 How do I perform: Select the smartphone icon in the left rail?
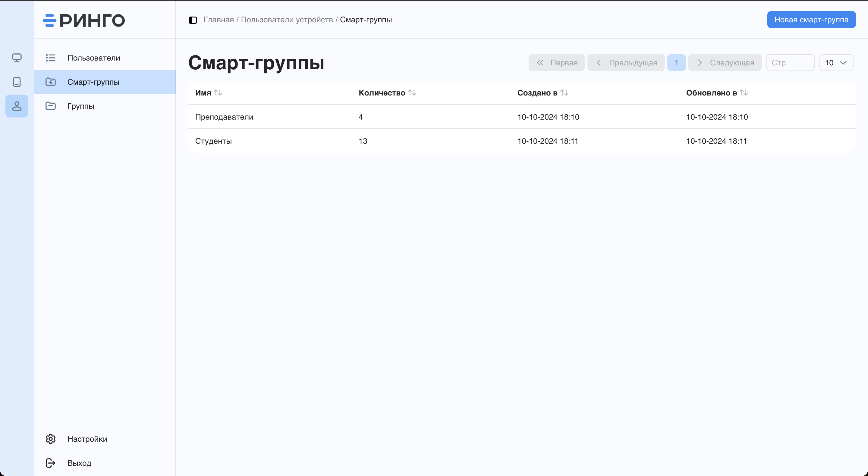[17, 82]
